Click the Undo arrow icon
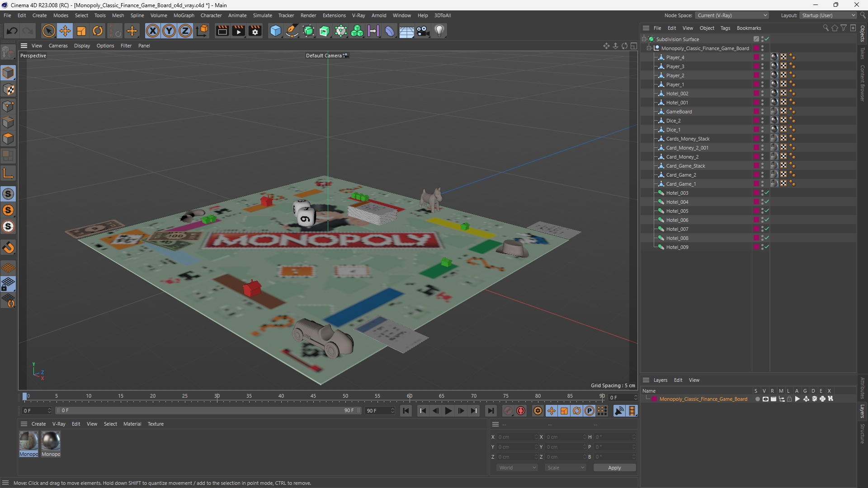The image size is (868, 488). [12, 31]
